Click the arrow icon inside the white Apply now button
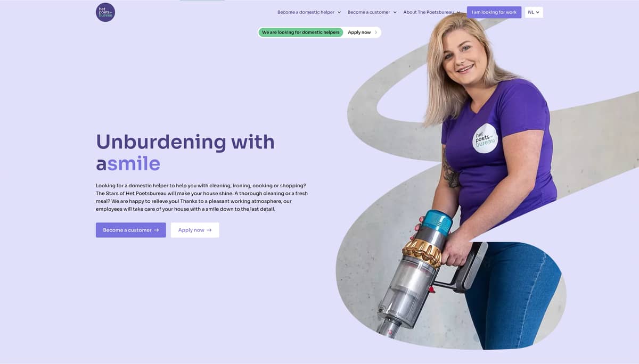Image resolution: width=639 pixels, height=364 pixels. 209,230
